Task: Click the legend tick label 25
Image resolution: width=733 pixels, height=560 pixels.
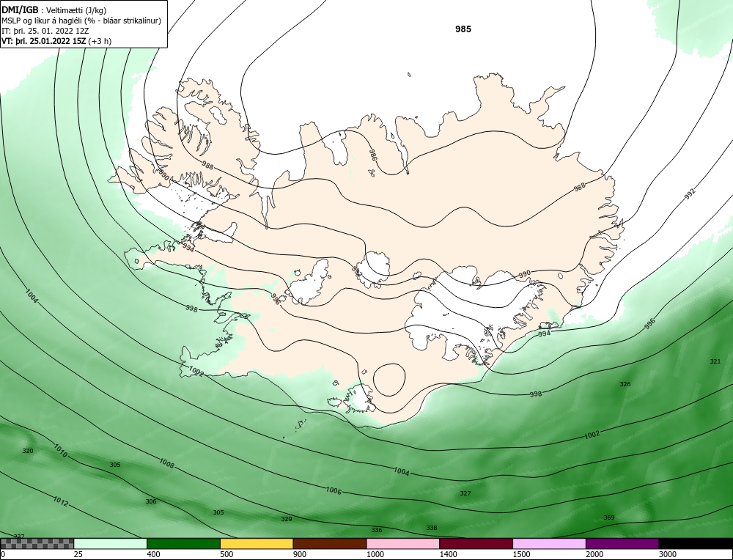Action: 78,554
